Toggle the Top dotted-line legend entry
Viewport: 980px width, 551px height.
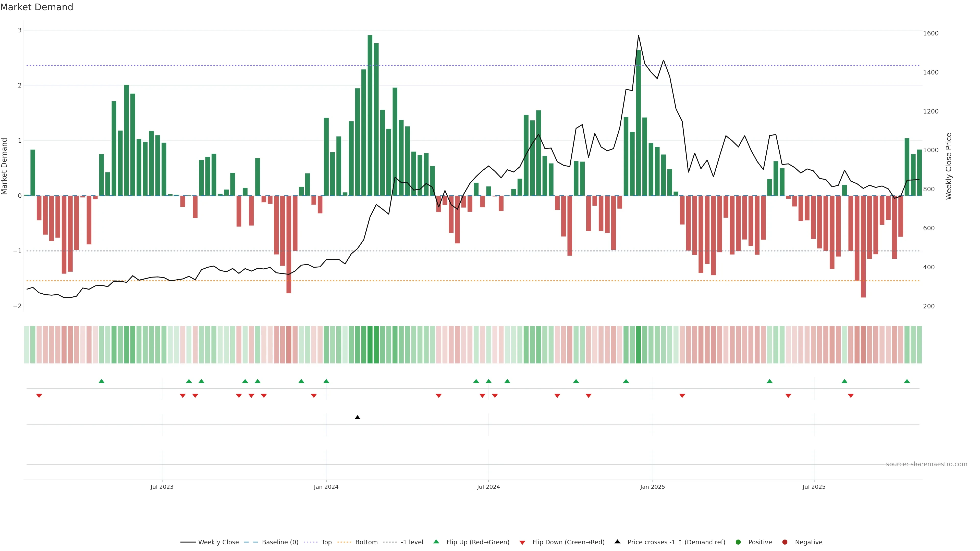[x=326, y=542]
